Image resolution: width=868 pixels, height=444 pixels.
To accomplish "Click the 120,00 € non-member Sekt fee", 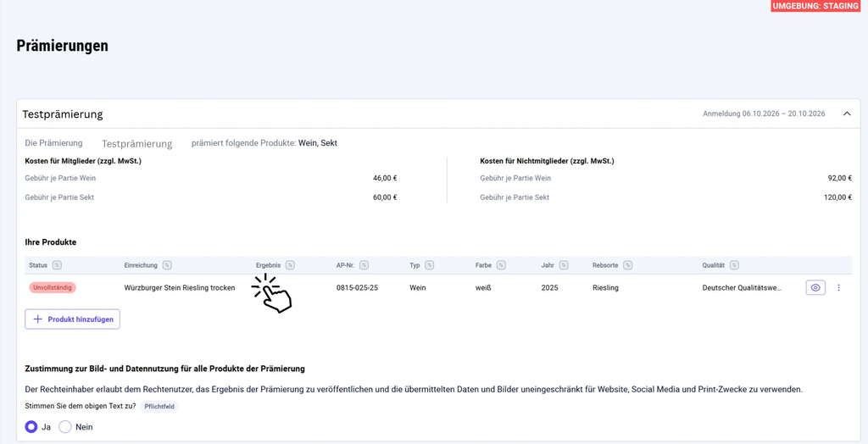I will tap(838, 197).
